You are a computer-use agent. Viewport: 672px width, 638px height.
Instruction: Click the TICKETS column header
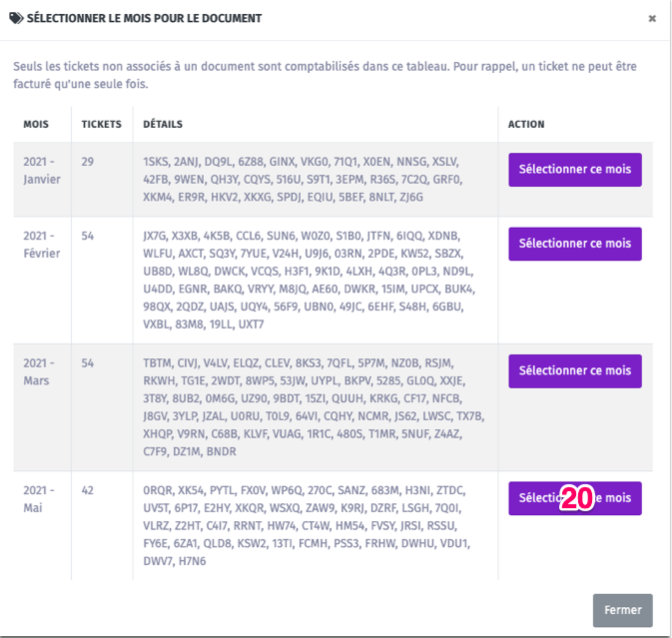101,125
